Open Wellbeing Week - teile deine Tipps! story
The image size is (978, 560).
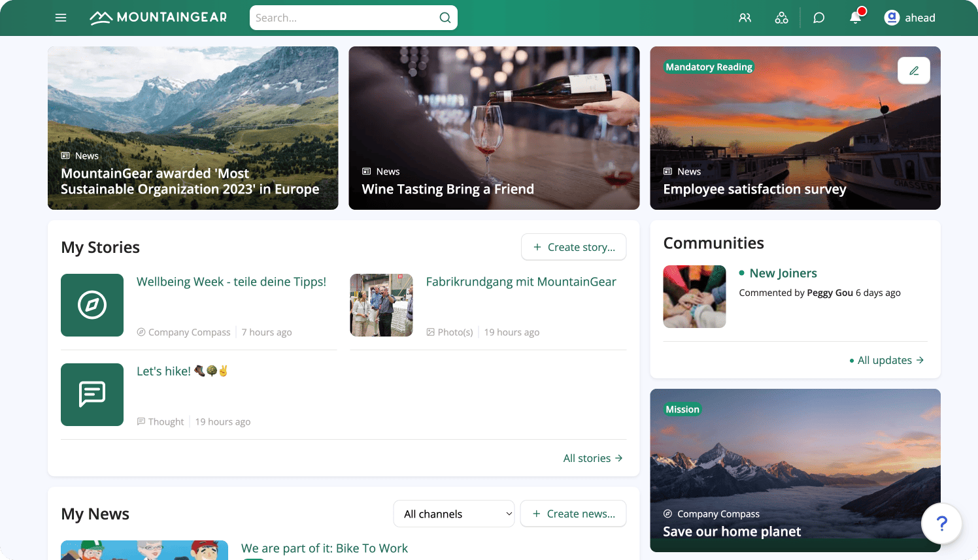pyautogui.click(x=231, y=282)
